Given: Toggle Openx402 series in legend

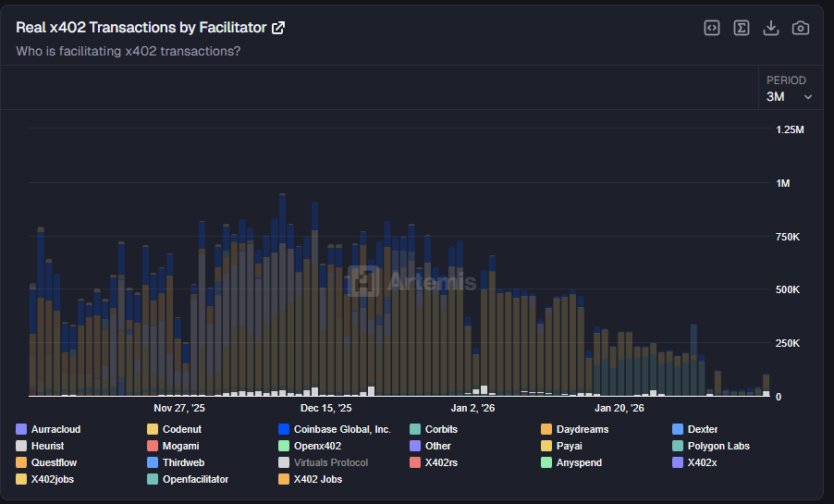Looking at the screenshot, I should pyautogui.click(x=310, y=446).
